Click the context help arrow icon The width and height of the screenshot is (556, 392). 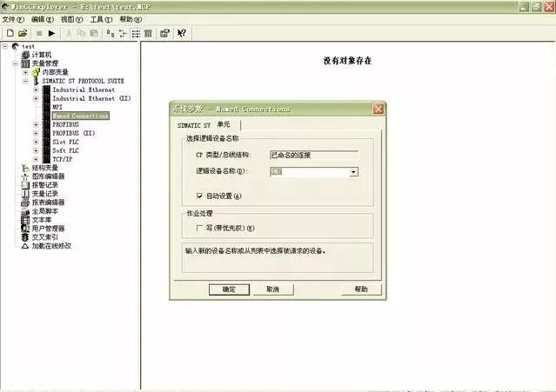181,33
